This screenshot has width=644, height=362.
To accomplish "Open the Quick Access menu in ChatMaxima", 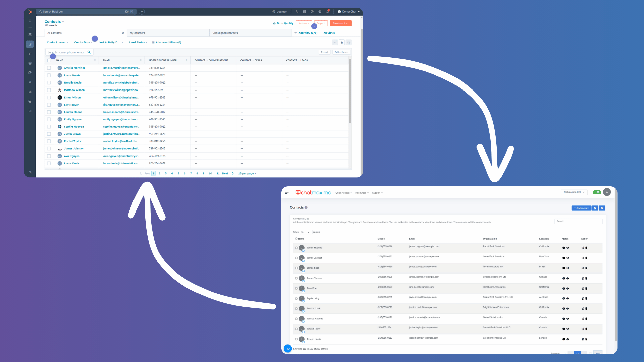I will tap(343, 193).
